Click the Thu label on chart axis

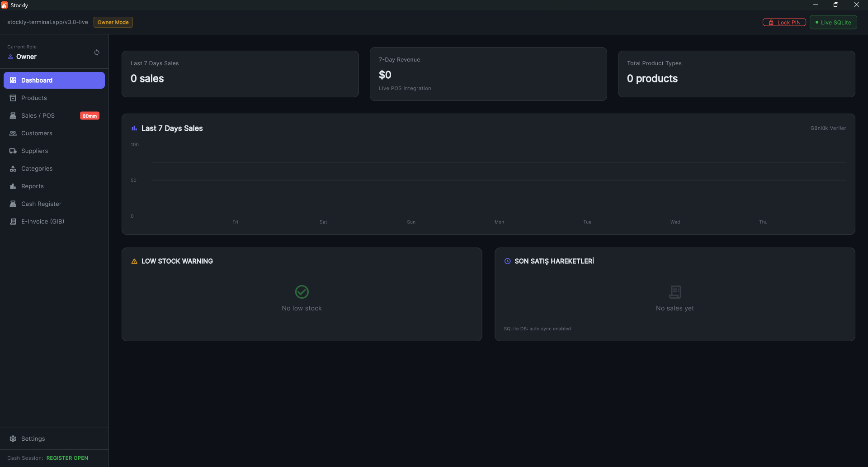click(x=763, y=222)
